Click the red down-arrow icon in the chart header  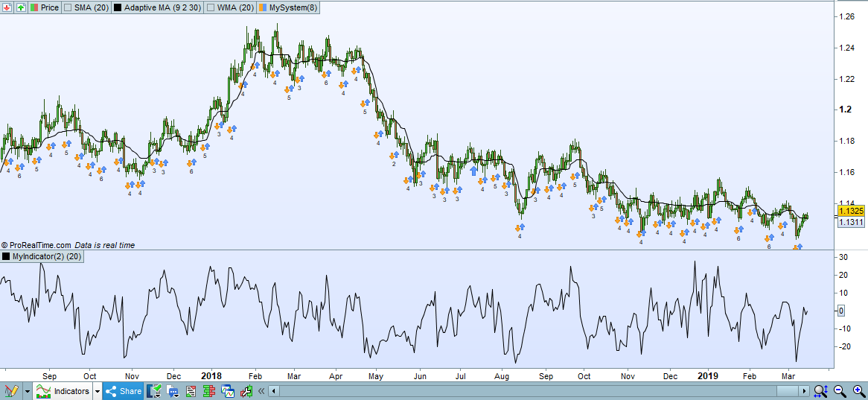tap(7, 7)
